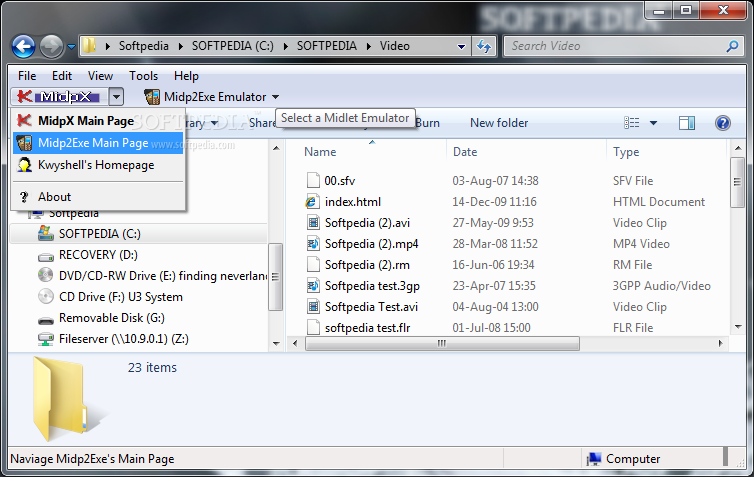Click the file list horizontal scrollbar thumb

[x=442, y=343]
